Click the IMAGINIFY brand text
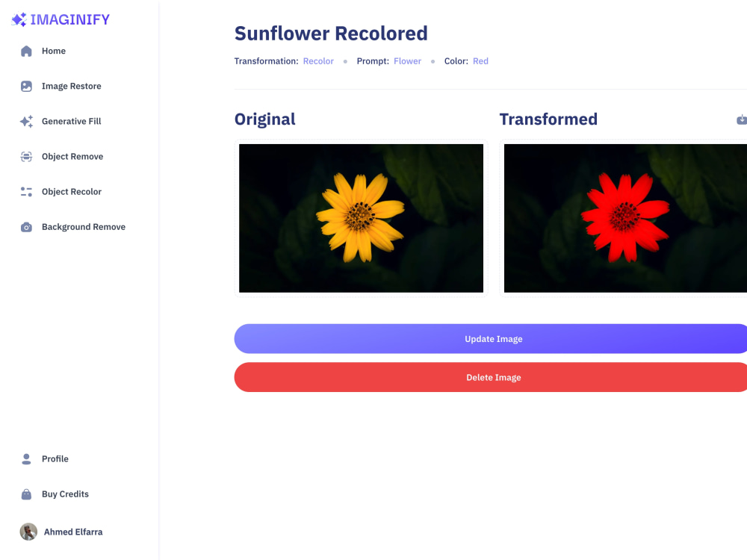This screenshot has height=560, width=747. point(70,19)
